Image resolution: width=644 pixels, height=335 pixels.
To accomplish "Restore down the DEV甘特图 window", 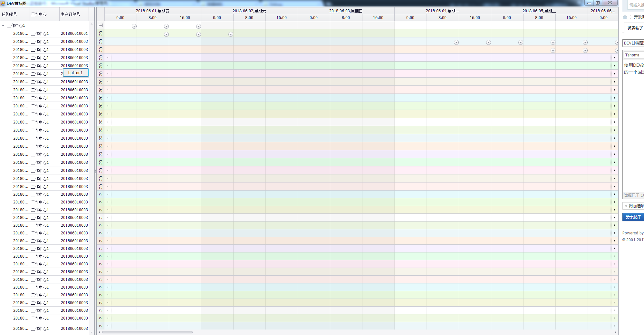I will (x=598, y=3).
